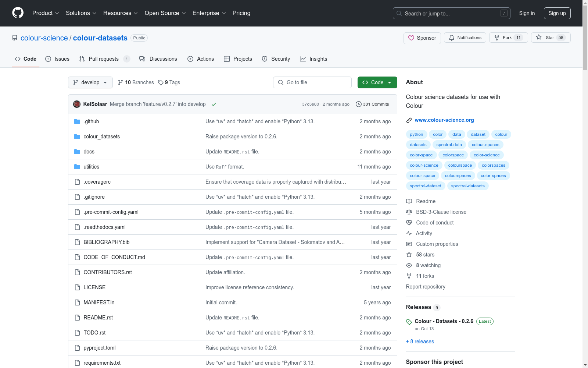Switch to the Actions tab
The height and width of the screenshot is (368, 588).
(x=201, y=59)
